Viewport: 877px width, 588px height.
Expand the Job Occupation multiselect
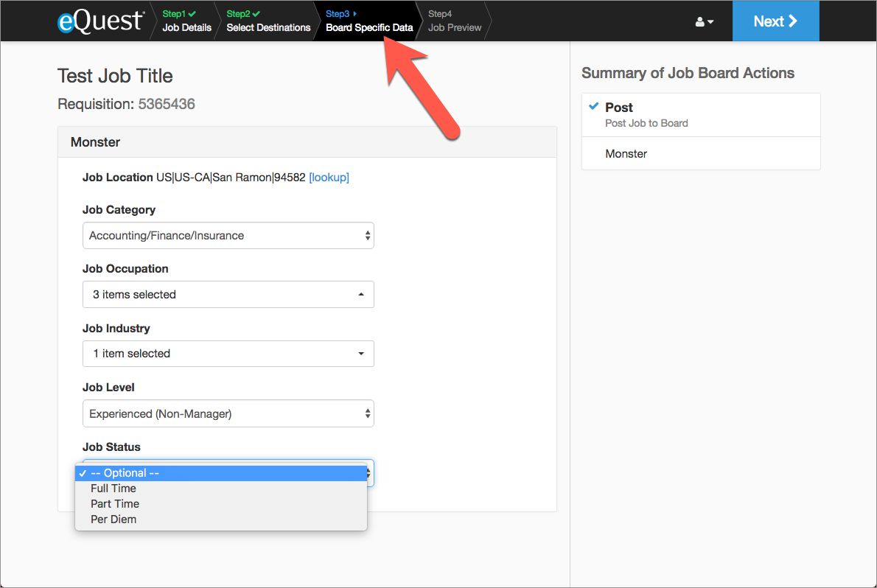[x=228, y=295]
